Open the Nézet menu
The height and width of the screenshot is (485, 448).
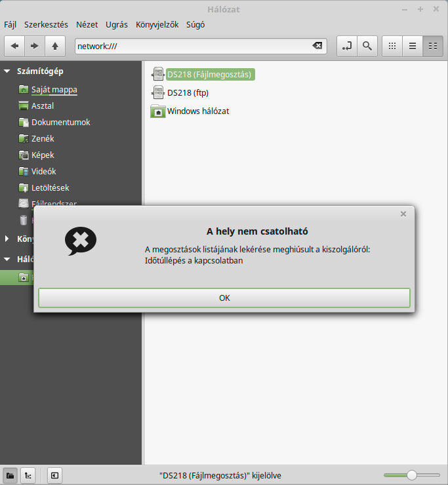click(87, 25)
